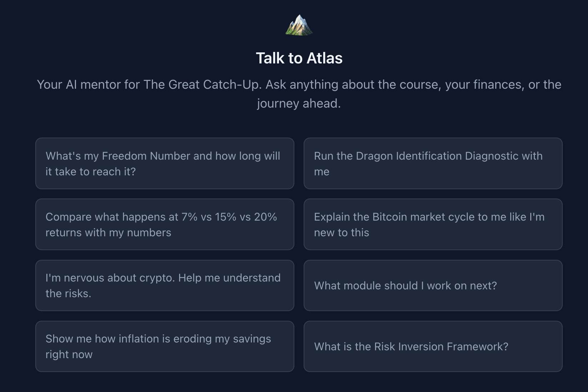Viewport: 588px width, 392px height.
Task: Pick the suggestion to run a diagnostic with Atlas
Action: 433,164
